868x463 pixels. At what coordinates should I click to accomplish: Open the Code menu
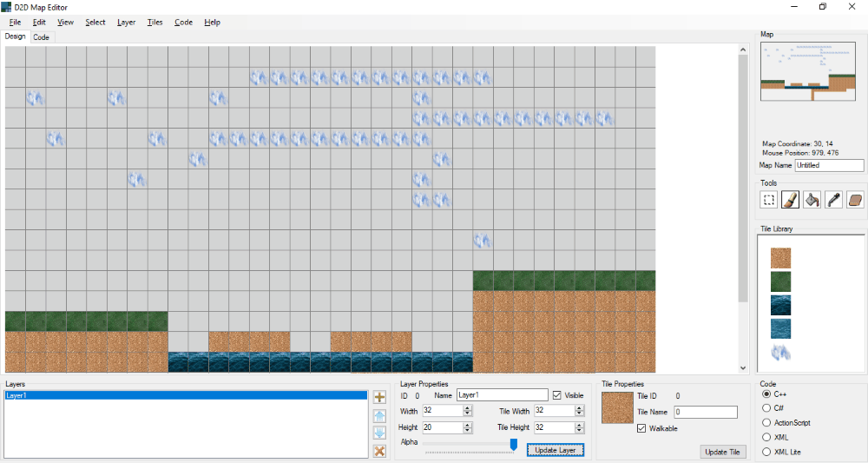point(183,23)
